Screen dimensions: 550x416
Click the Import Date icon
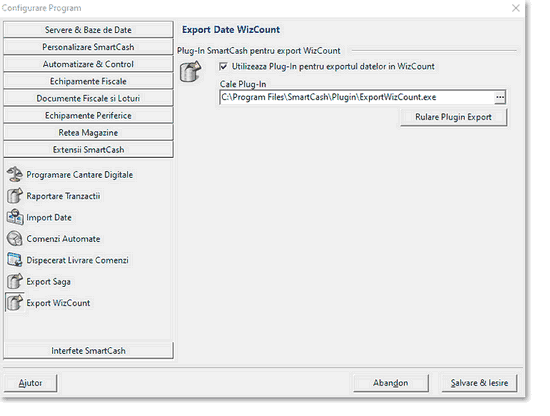pyautogui.click(x=15, y=217)
